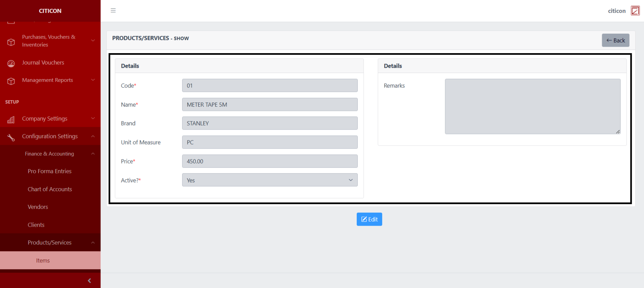Click the PRODUCTS/SERVICES - SHOW heading
Viewport: 644px width, 288px height.
tap(150, 38)
